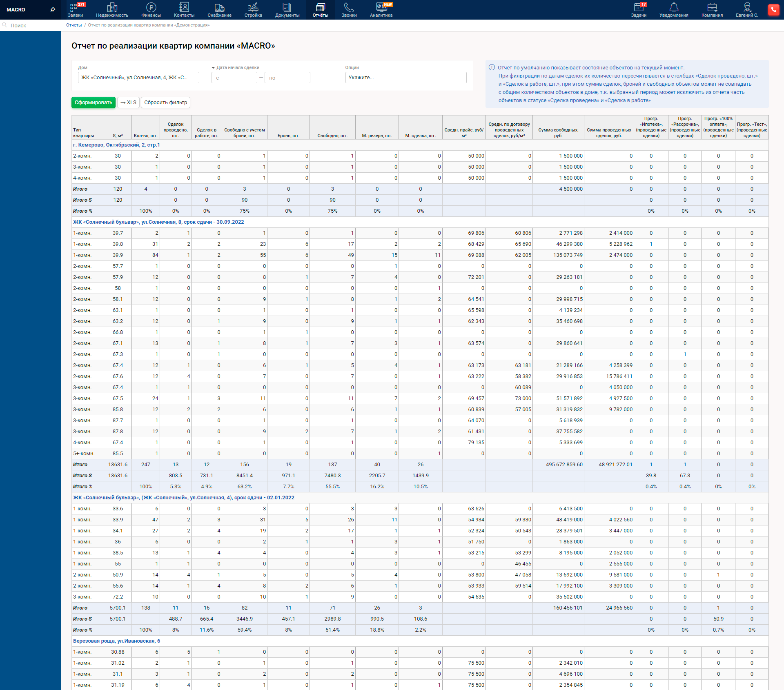The image size is (784, 690).
Task: Click the pin icon next to MACRO logo
Action: [x=53, y=9]
